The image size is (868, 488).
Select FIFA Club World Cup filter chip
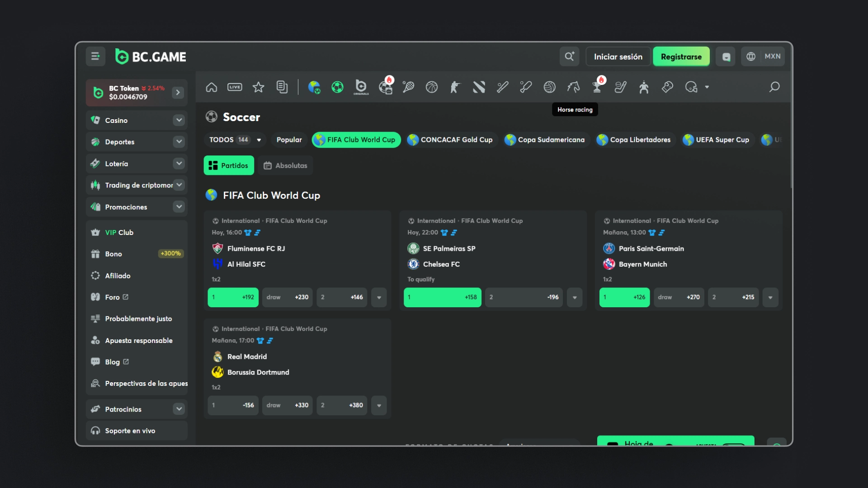tap(356, 140)
